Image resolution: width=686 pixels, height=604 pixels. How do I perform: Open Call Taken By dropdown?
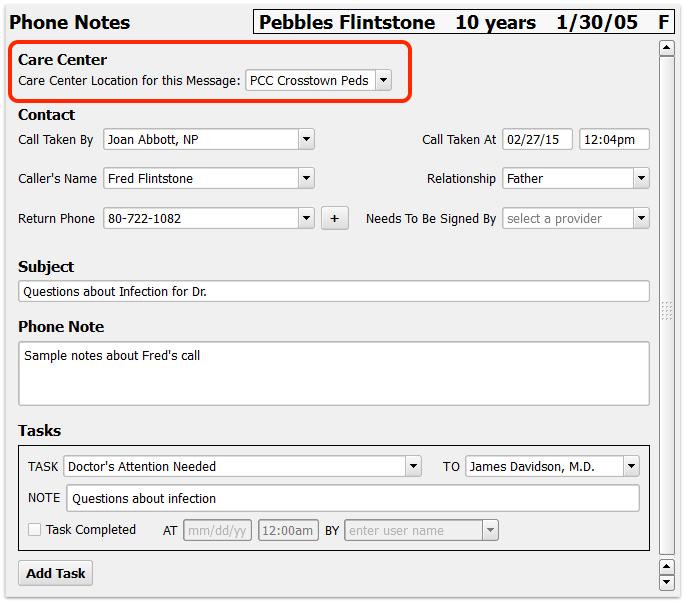pos(209,140)
